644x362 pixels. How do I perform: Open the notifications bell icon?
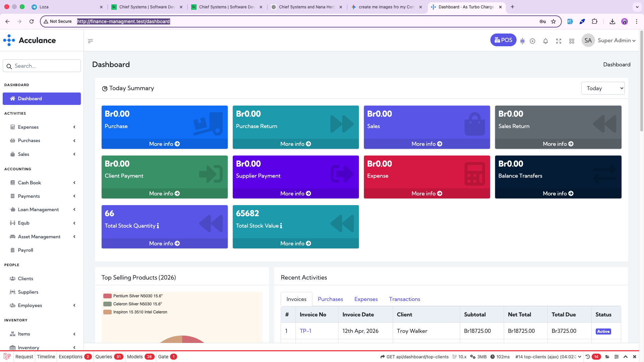click(x=545, y=41)
